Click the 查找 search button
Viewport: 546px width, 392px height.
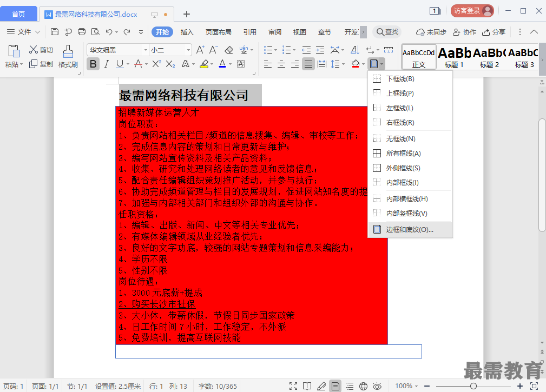click(x=387, y=32)
